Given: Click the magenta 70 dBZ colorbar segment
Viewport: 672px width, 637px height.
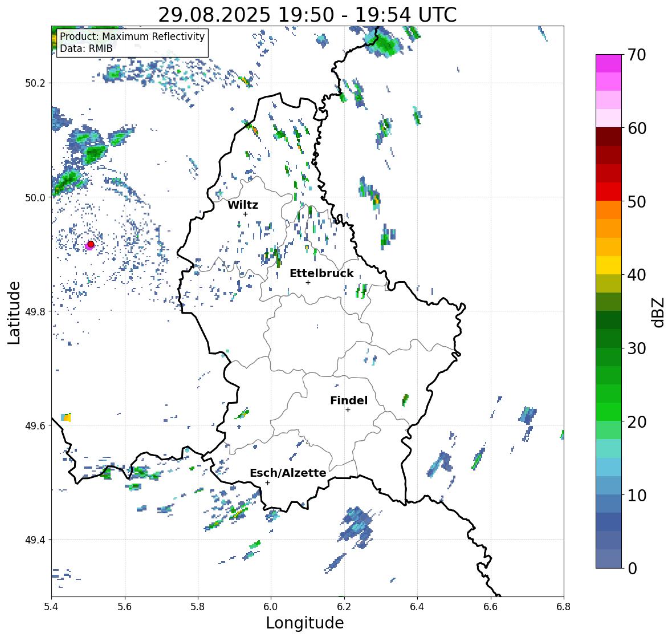Looking at the screenshot, I should [x=609, y=63].
